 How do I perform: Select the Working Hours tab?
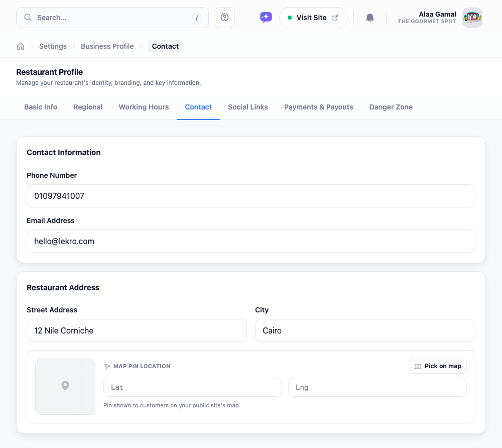click(x=144, y=107)
